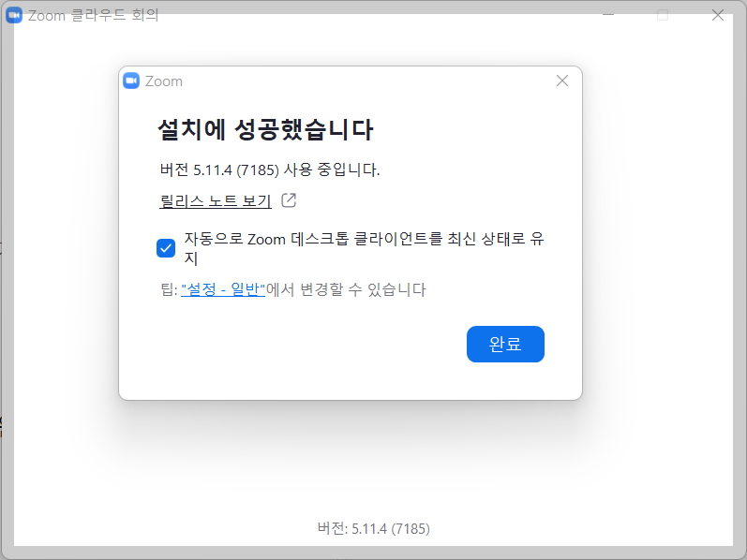747x560 pixels.
Task: Click the auto-update label text 자동으로 Zoom 데스크톱
Action: (x=266, y=239)
